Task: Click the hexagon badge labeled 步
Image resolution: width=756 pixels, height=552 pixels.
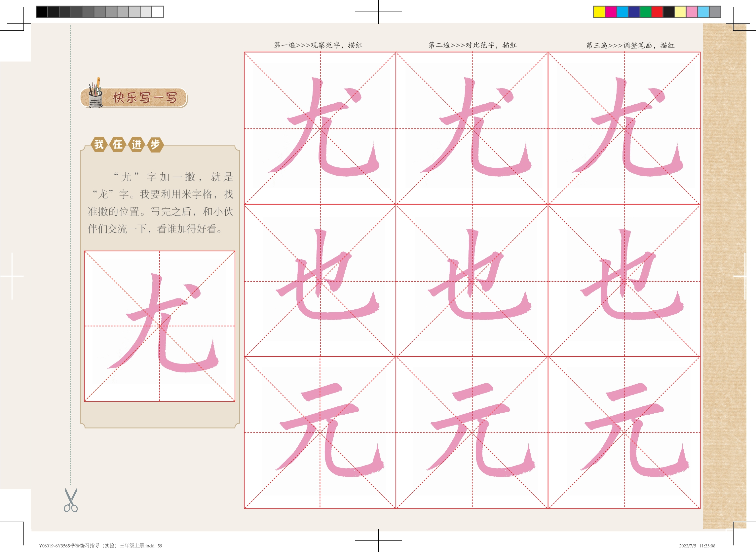Action: 155,144
